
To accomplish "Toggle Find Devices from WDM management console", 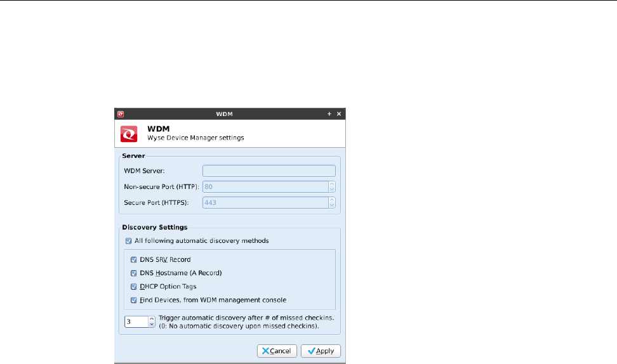I will pyautogui.click(x=134, y=301).
